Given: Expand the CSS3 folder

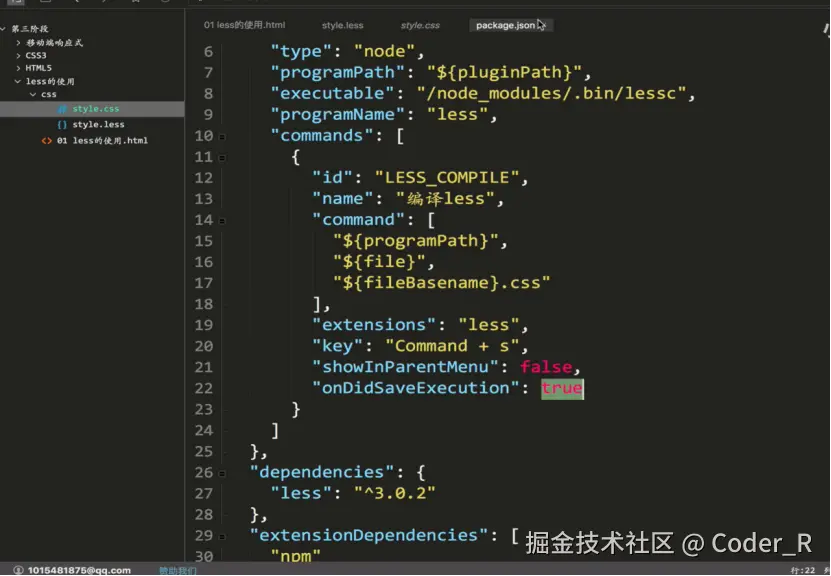Looking at the screenshot, I should [x=19, y=55].
